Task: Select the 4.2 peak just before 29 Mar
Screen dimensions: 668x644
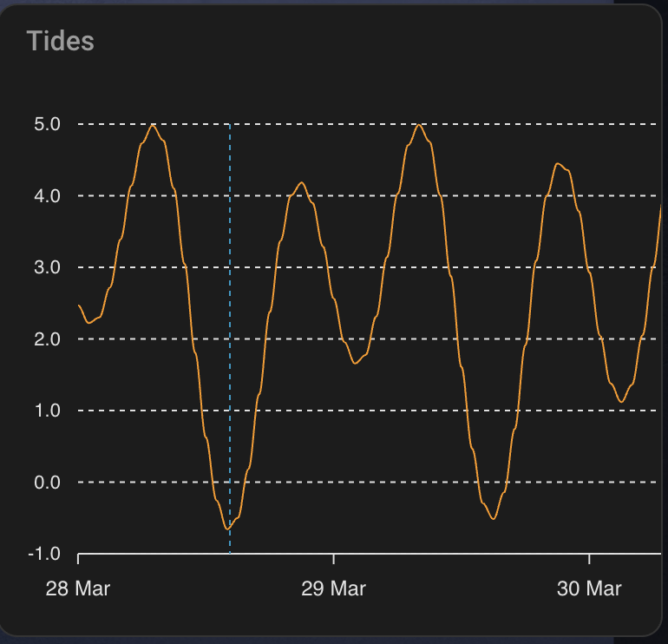Action: pos(301,182)
